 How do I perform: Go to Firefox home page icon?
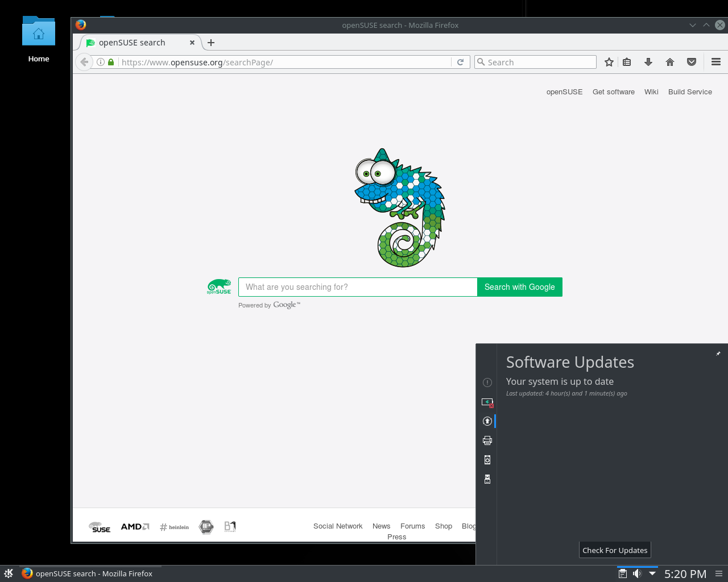(x=670, y=62)
